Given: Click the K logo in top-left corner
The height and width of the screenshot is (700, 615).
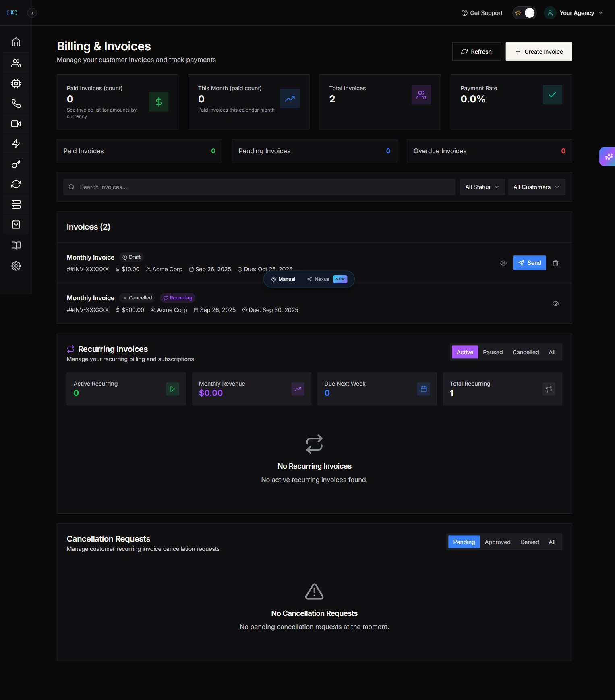Looking at the screenshot, I should click(12, 12).
